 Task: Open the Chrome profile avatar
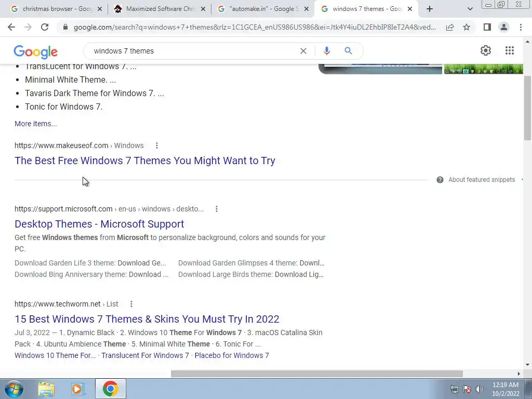tap(504, 27)
